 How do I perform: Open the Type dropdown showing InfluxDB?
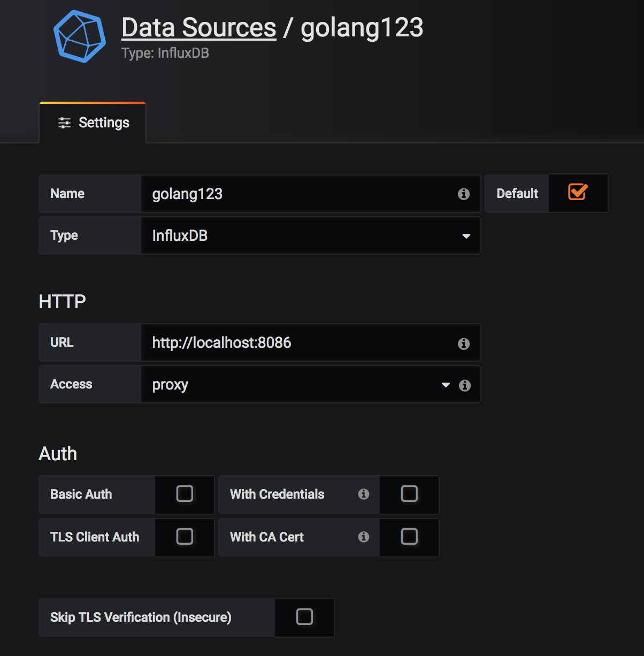pos(310,235)
